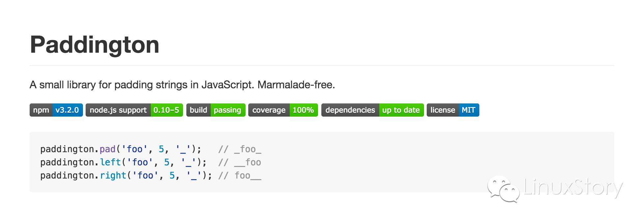The image size is (644, 222).
Task: Click the LinuxStory watermark text
Action: pos(573,187)
